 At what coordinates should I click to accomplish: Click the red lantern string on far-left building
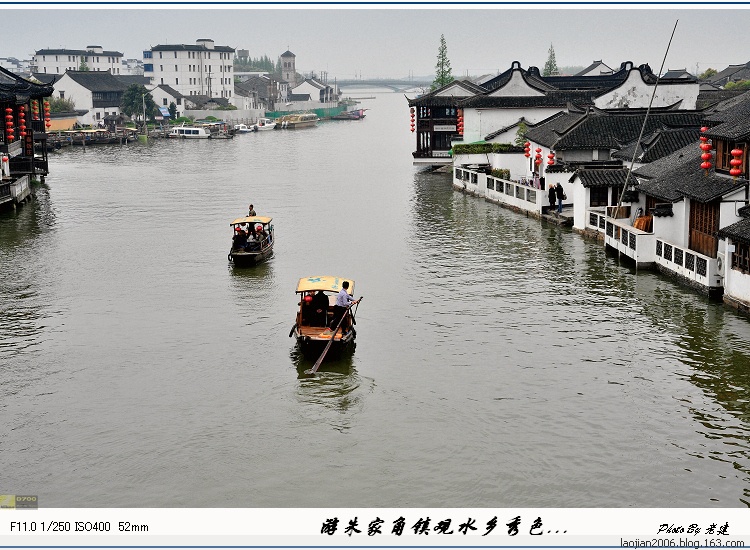coord(10,124)
